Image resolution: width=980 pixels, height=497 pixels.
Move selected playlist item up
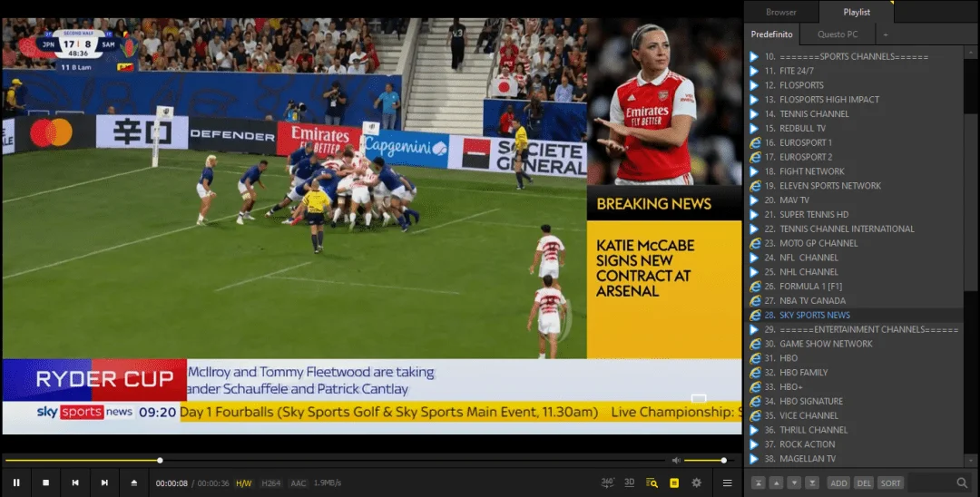(776, 482)
